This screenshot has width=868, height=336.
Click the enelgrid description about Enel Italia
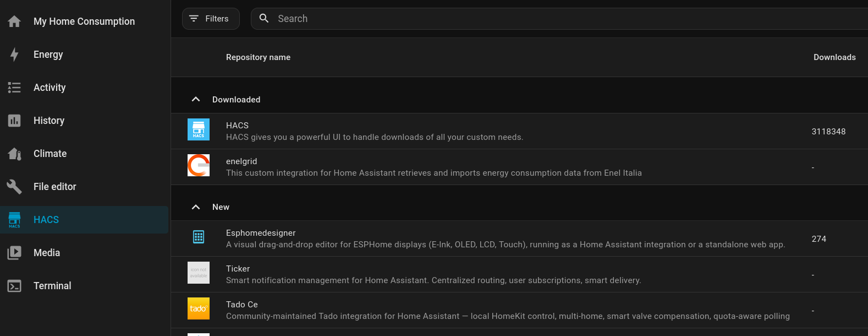(x=434, y=173)
